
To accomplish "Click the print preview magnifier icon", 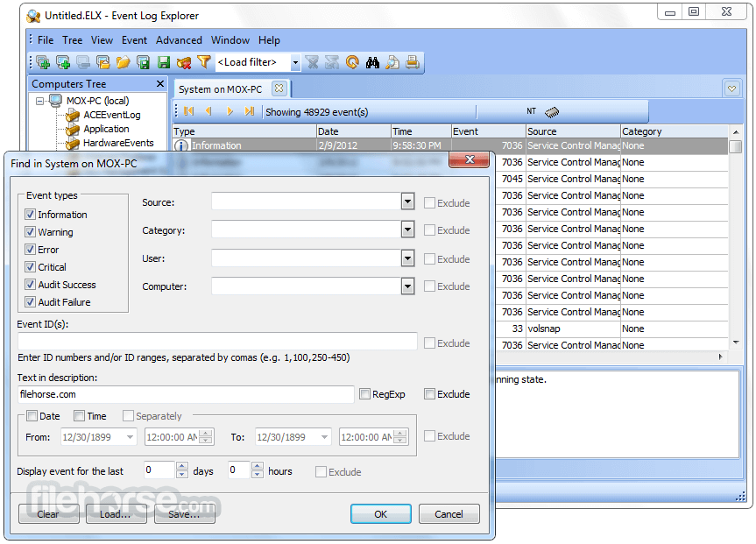I will point(392,62).
